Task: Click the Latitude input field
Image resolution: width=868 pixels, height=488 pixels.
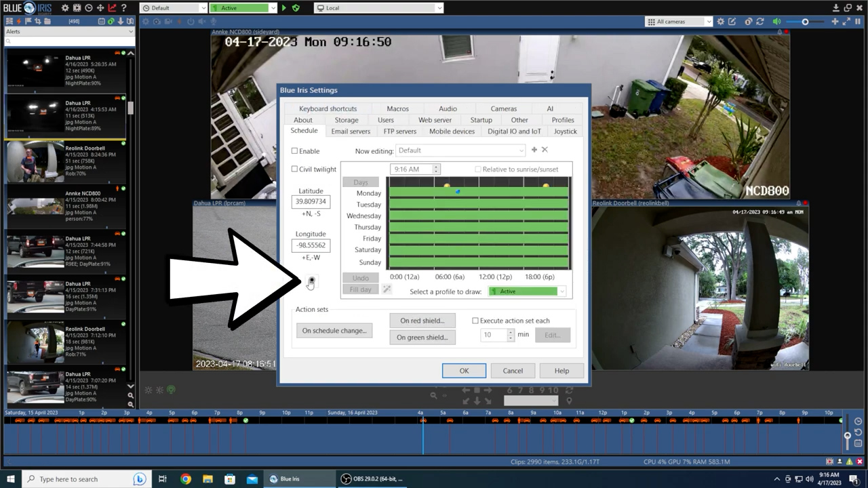Action: click(x=311, y=202)
